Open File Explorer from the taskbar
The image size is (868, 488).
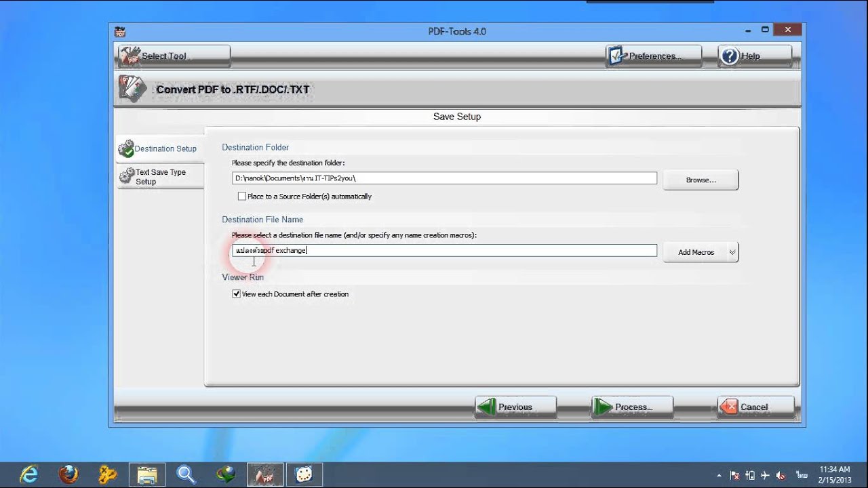(147, 474)
